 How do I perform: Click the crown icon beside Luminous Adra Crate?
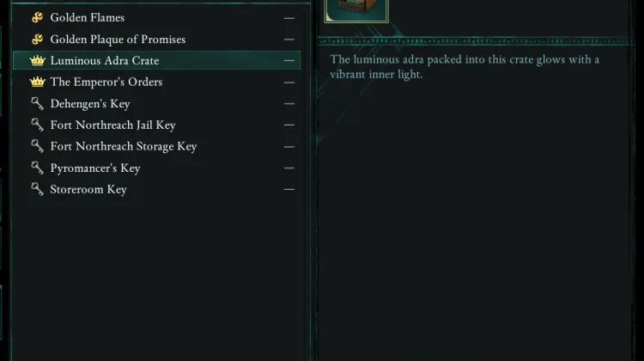tap(37, 60)
